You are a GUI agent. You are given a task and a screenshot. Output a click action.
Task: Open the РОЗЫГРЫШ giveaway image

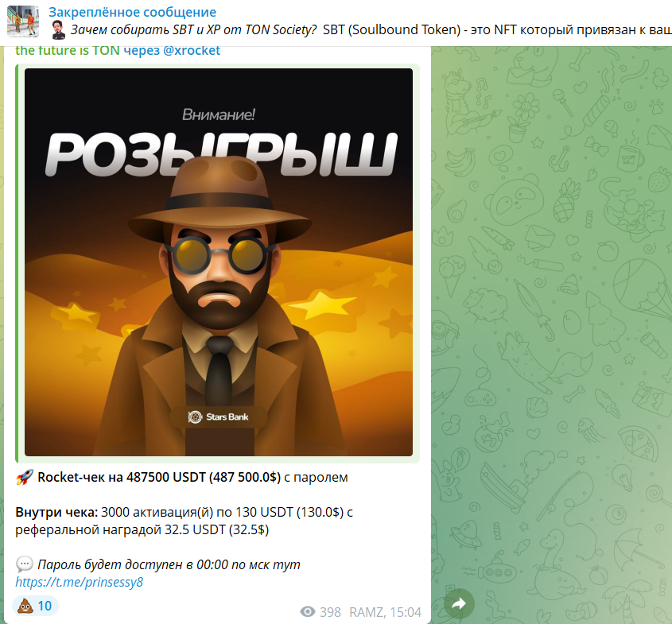219,262
